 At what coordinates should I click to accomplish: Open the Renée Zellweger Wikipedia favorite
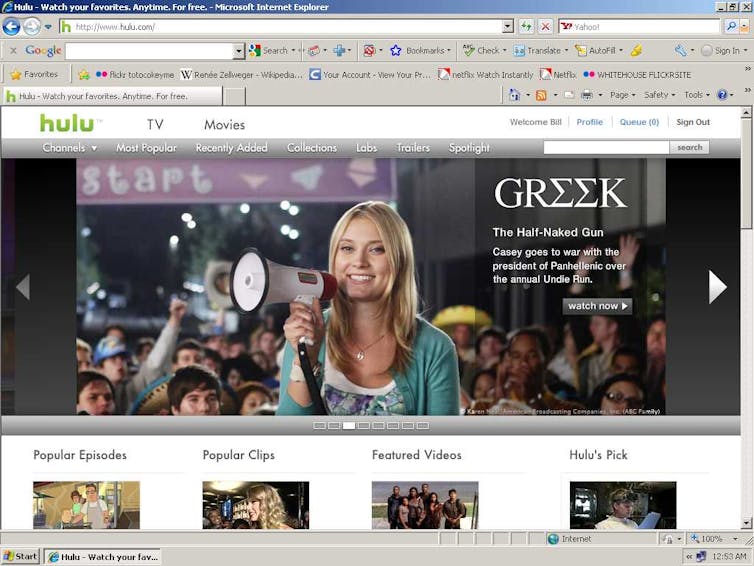[242, 75]
